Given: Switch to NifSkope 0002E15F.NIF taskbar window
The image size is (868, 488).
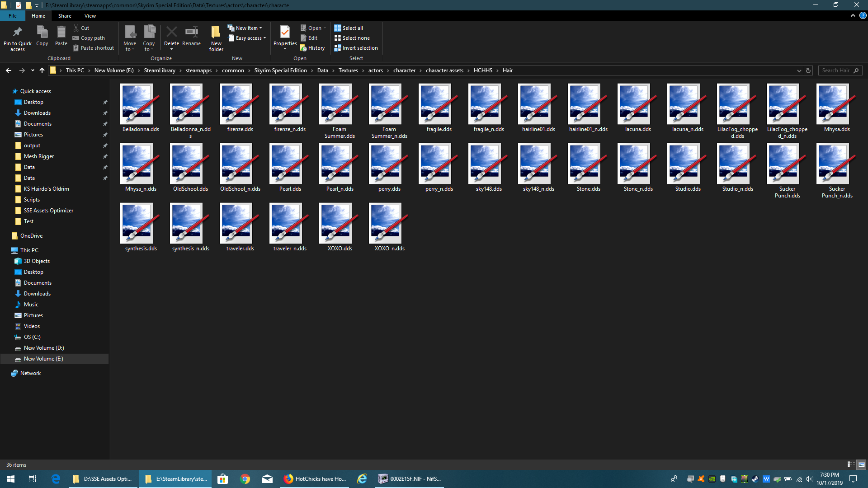Looking at the screenshot, I should point(410,479).
